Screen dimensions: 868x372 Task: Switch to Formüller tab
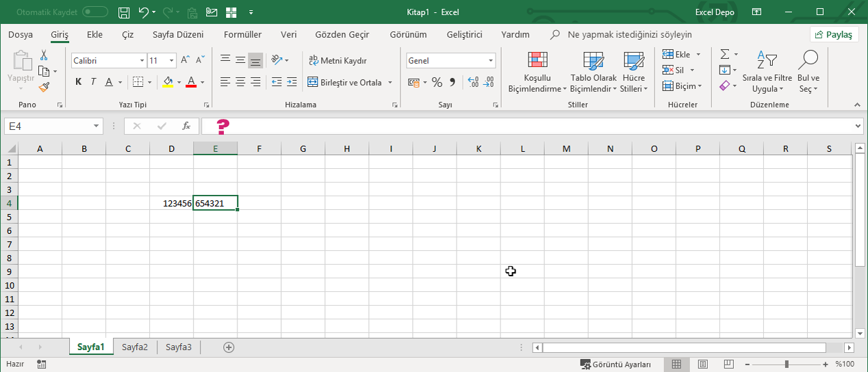[x=242, y=34]
